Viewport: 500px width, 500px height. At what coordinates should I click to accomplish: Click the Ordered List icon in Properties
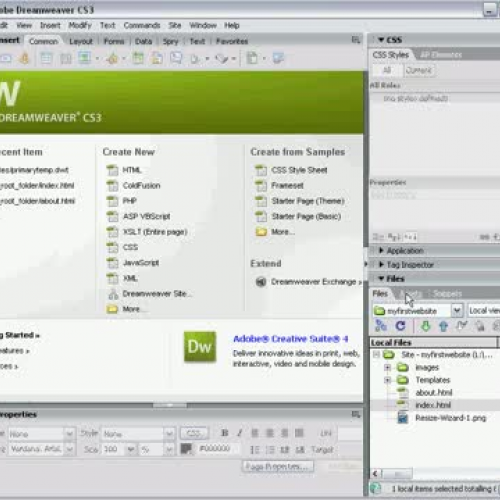point(270,450)
